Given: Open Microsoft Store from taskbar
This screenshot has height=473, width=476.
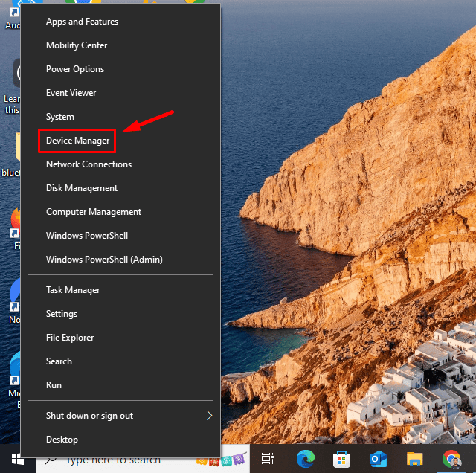Looking at the screenshot, I should point(341,459).
